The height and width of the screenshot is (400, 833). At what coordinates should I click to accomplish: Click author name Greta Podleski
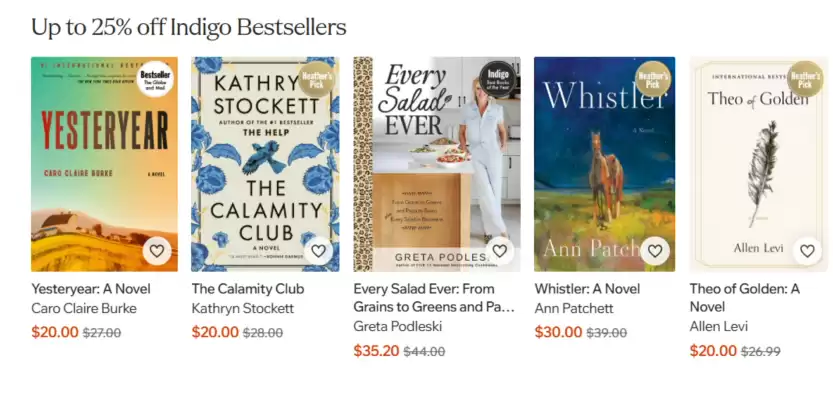coord(398,326)
